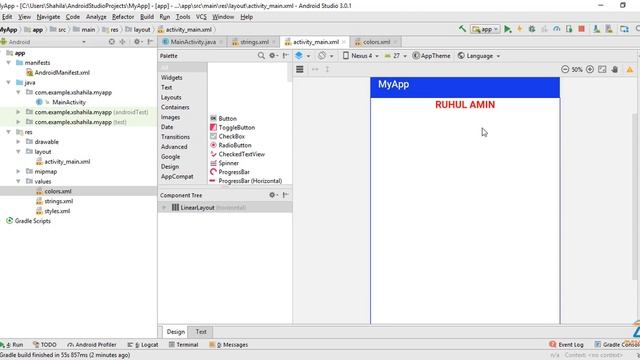Zoom out the design preview

[x=565, y=69]
